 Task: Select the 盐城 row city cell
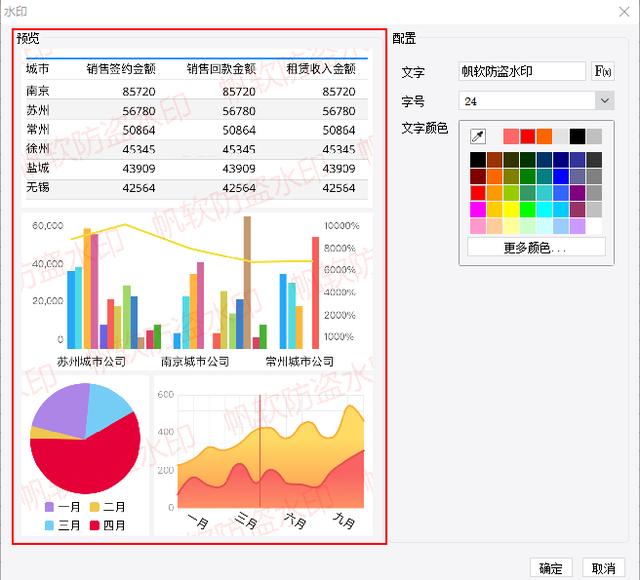[38, 168]
